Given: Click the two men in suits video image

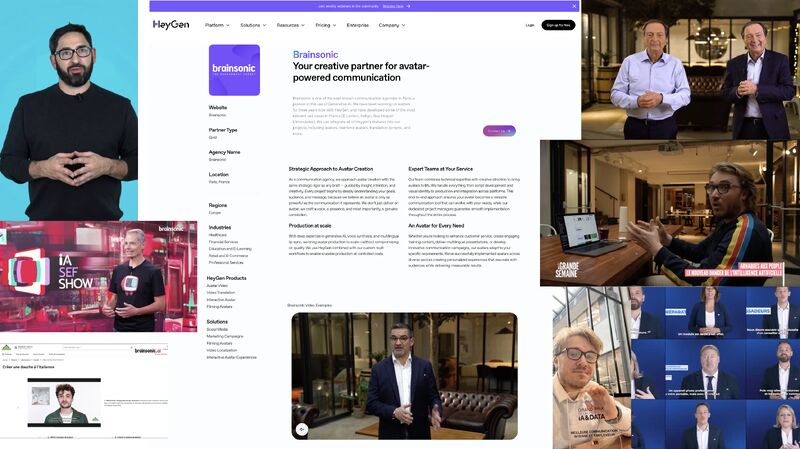Looking at the screenshot, I should (x=690, y=70).
